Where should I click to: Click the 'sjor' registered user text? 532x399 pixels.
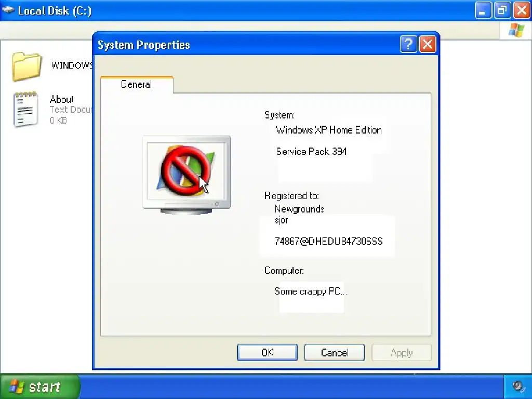click(281, 220)
